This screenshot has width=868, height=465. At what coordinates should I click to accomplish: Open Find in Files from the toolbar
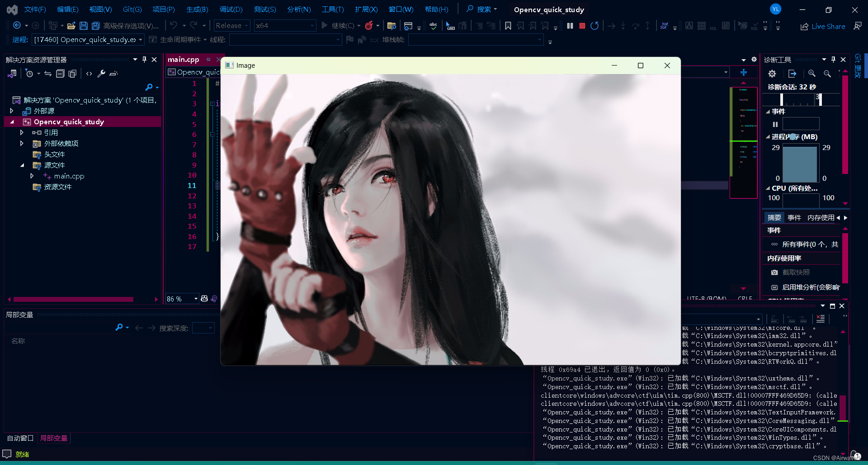(x=392, y=26)
